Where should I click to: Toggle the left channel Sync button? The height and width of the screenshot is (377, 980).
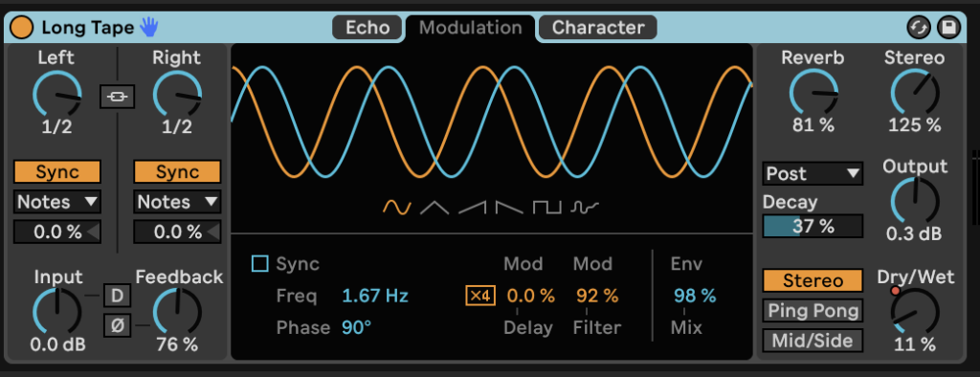(x=56, y=172)
